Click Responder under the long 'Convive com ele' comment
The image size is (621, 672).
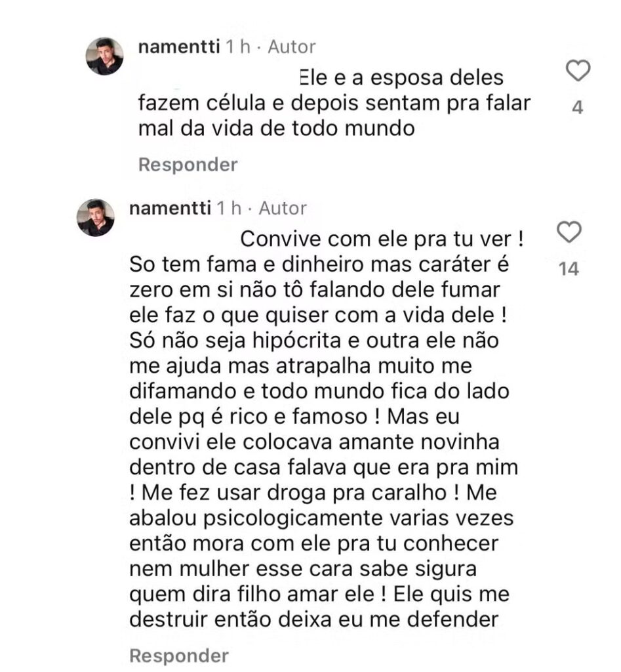coord(179,655)
